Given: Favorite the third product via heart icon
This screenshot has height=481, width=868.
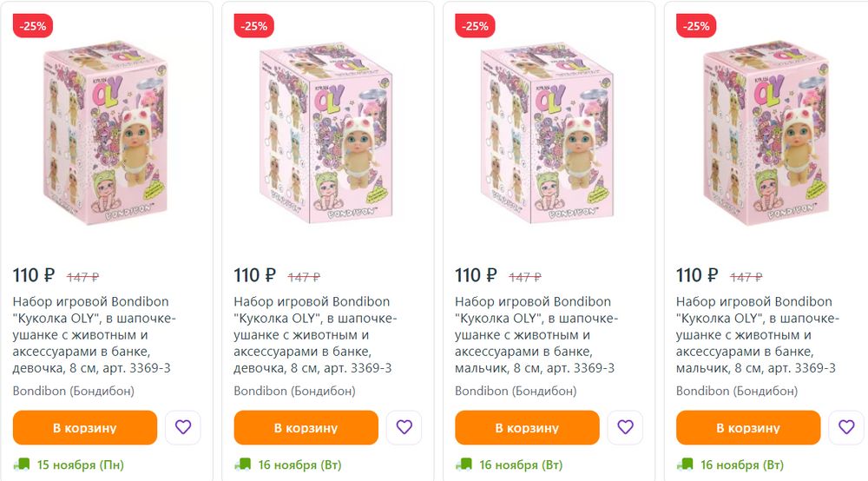Looking at the screenshot, I should pyautogui.click(x=625, y=427).
